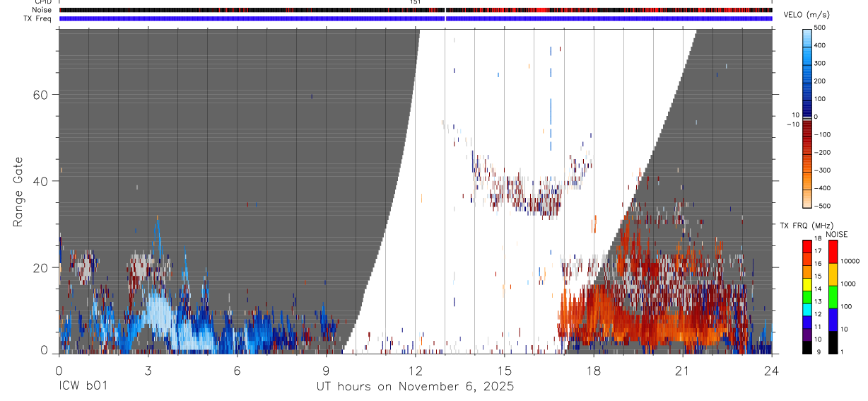Screen dimensions: 868x401
Task: Click the '21' hour tick on x-axis
Action: [x=682, y=370]
